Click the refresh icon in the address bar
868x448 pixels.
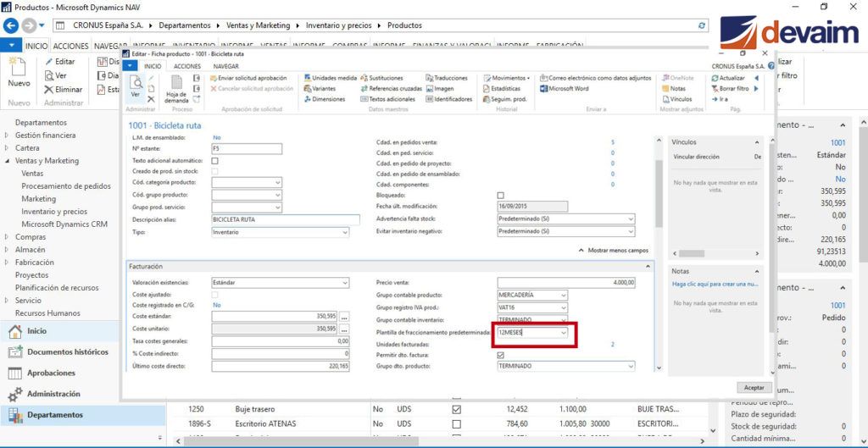coord(702,25)
